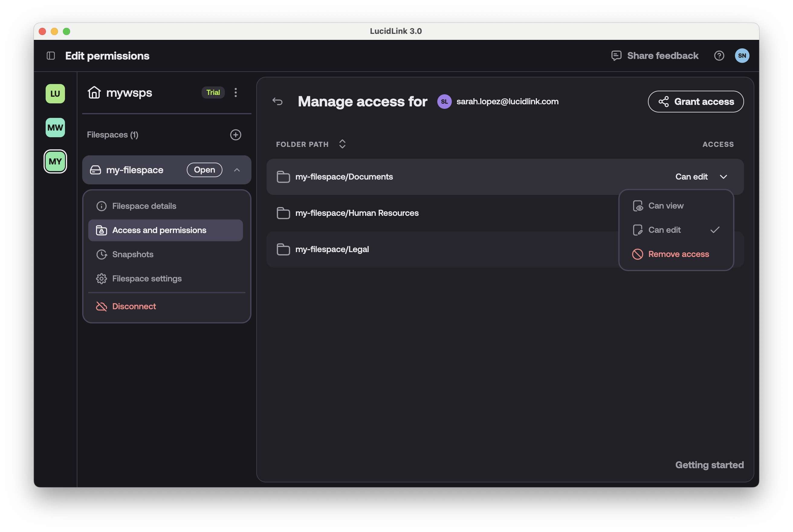
Task: Click the Edit permissions title
Action: tap(107, 56)
